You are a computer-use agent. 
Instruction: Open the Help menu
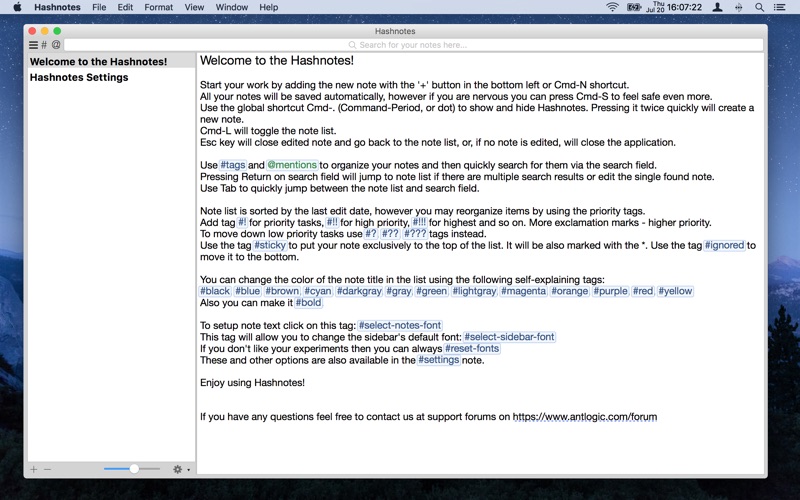[268, 7]
